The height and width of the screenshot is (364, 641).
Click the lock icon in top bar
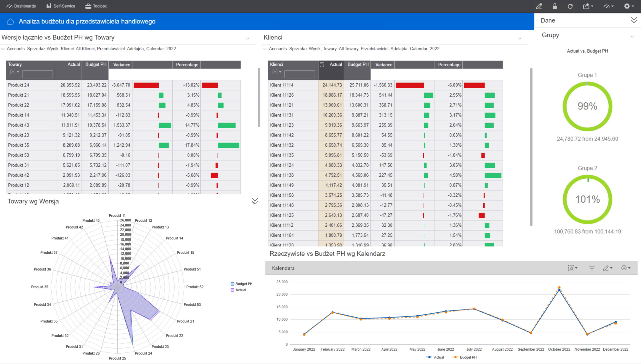(x=555, y=6)
